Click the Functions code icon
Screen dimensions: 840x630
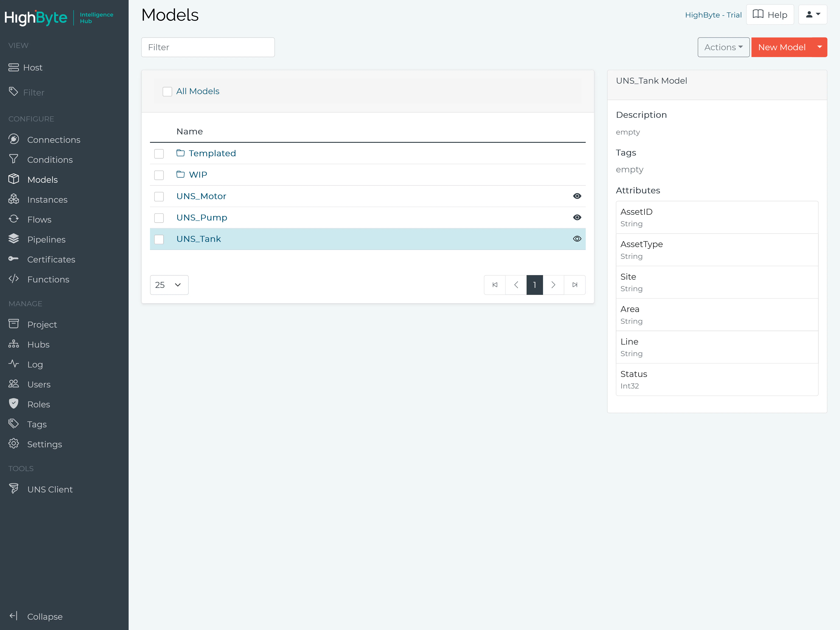[14, 279]
